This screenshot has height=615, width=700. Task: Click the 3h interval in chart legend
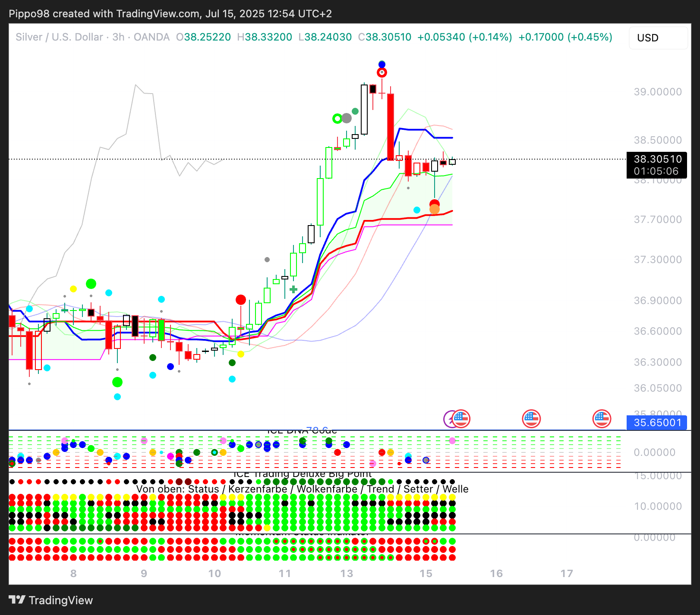[x=118, y=37]
